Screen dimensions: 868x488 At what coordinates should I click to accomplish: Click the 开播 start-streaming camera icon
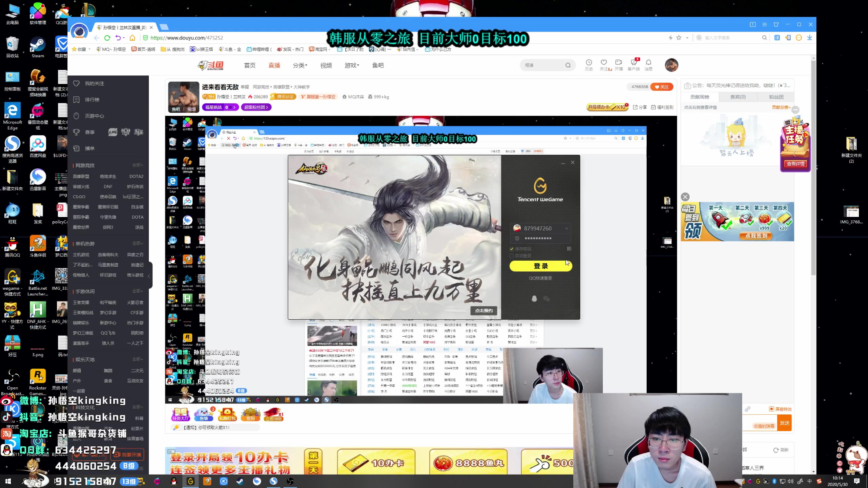coord(618,63)
